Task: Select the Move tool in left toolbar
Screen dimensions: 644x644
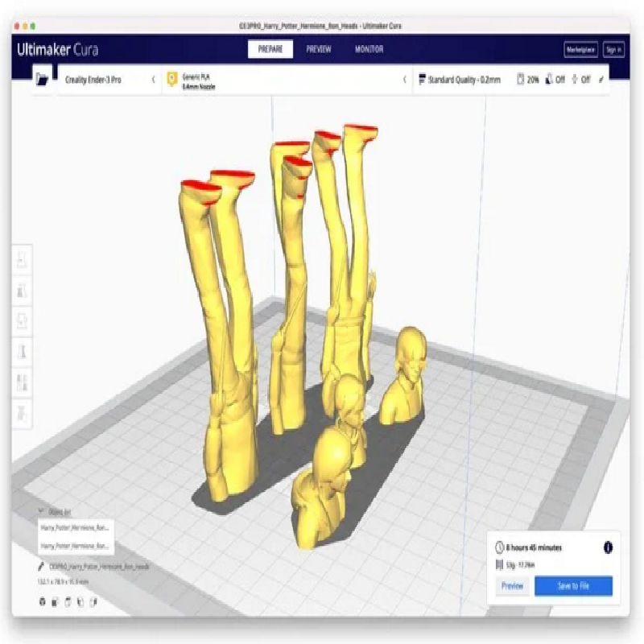Action: pyautogui.click(x=23, y=259)
